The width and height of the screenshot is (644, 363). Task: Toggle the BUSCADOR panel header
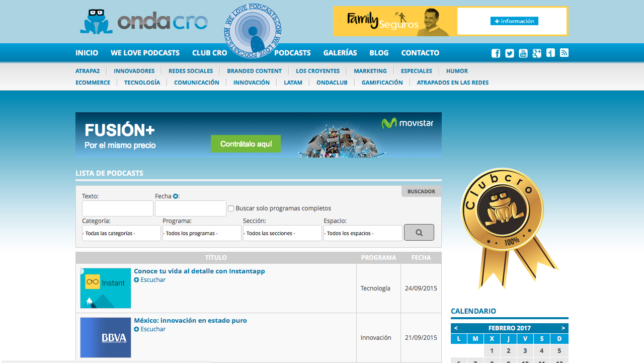(421, 191)
